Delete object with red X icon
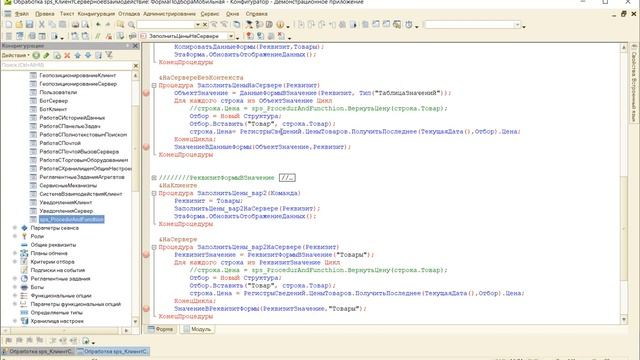 tap(67, 55)
